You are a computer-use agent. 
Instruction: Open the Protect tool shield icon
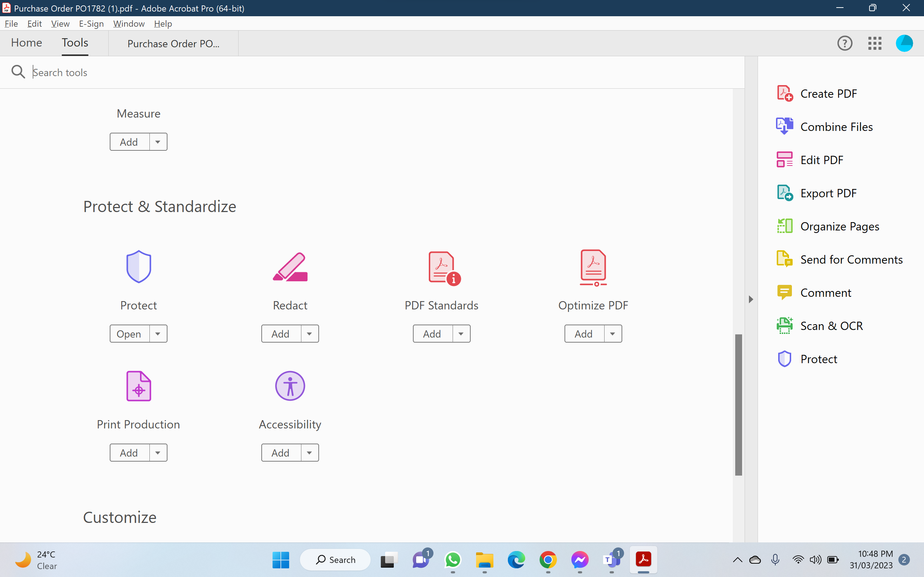pyautogui.click(x=138, y=267)
